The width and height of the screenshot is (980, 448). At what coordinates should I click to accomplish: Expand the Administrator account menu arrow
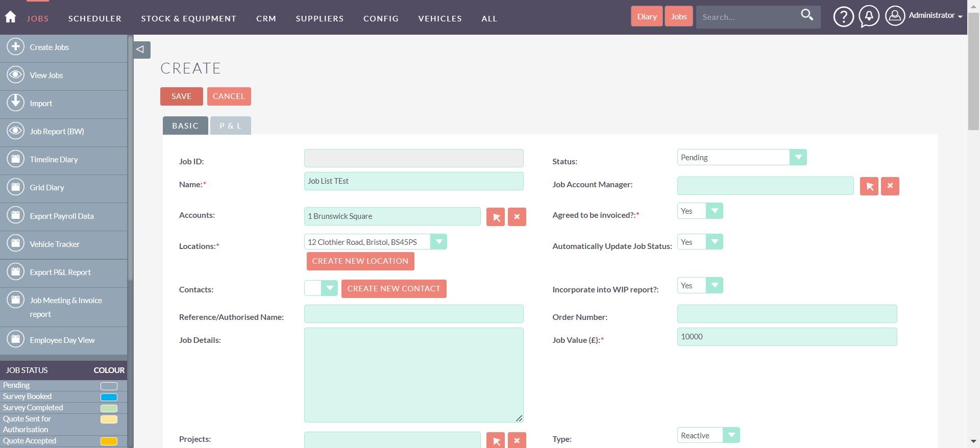(960, 17)
